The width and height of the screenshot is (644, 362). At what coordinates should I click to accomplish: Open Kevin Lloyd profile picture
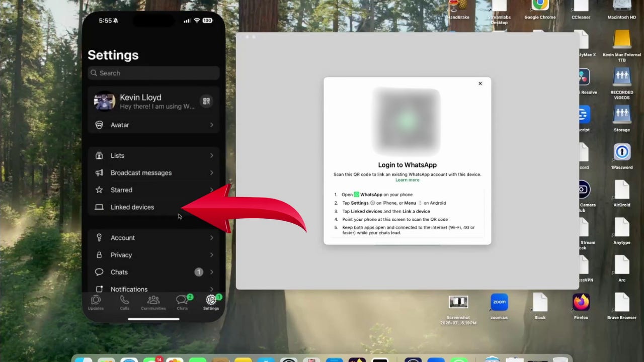[x=105, y=101]
